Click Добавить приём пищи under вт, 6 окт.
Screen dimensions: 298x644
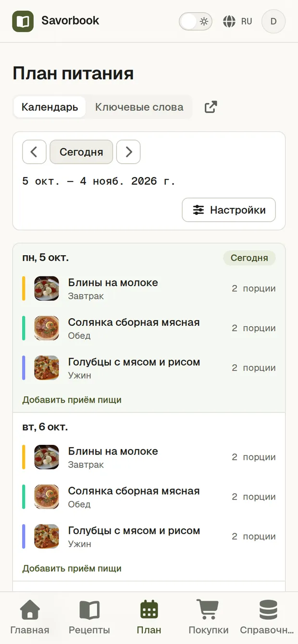(x=72, y=569)
